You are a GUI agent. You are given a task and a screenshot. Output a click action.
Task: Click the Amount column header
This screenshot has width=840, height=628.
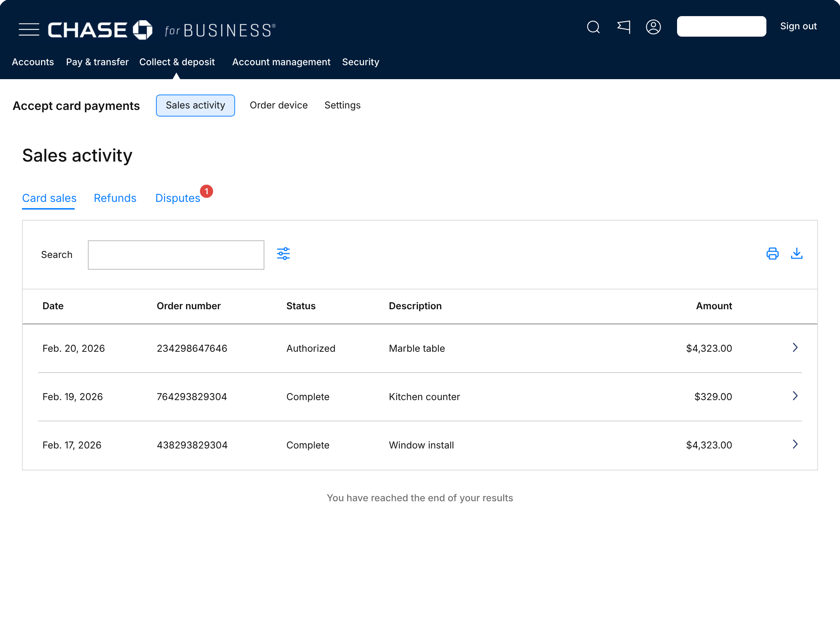coord(714,306)
